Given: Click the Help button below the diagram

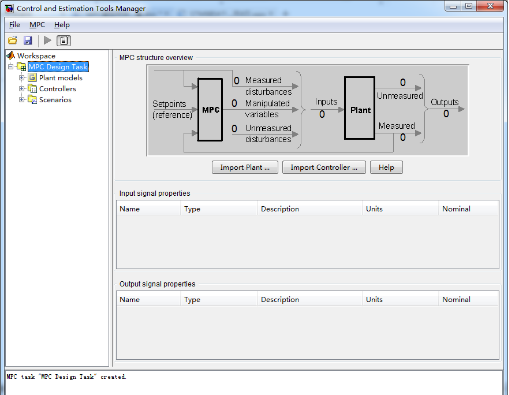Looking at the screenshot, I should [x=386, y=167].
